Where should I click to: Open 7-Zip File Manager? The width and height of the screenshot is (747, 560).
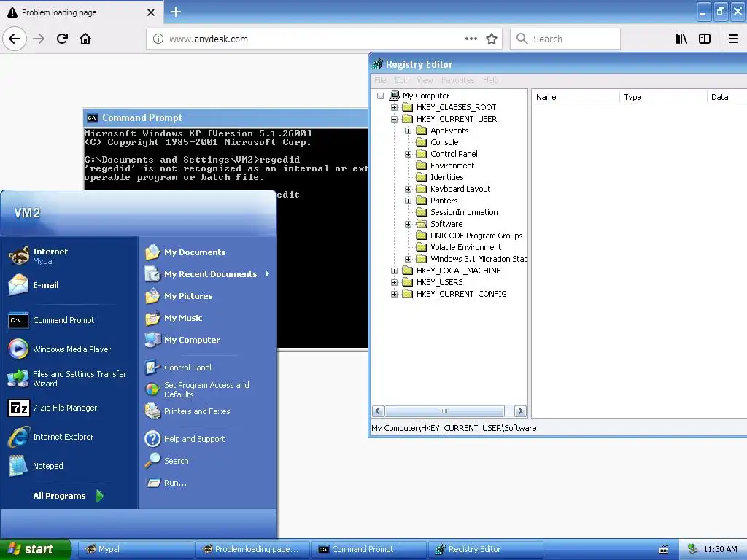coord(53,408)
